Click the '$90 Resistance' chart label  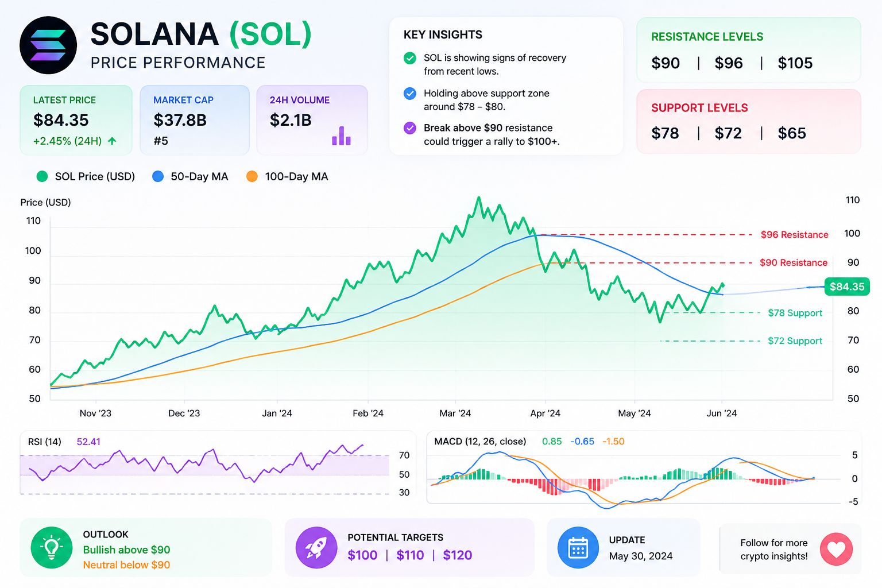[x=794, y=262]
